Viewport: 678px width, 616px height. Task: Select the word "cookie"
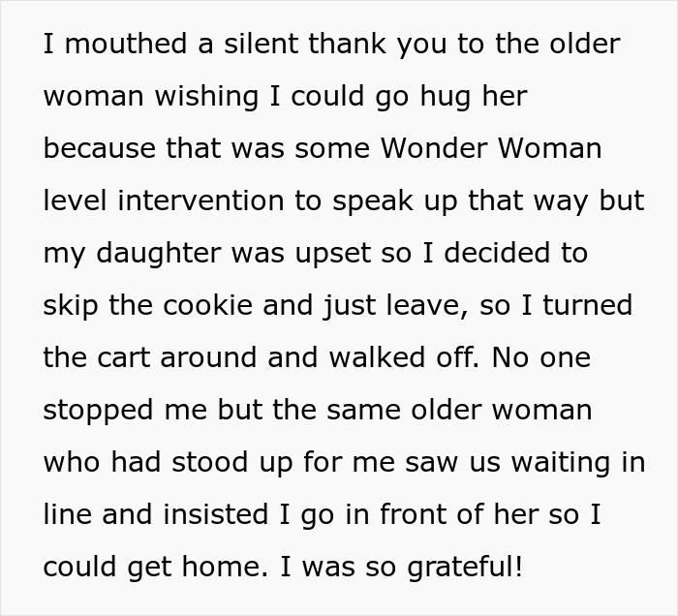(x=207, y=305)
